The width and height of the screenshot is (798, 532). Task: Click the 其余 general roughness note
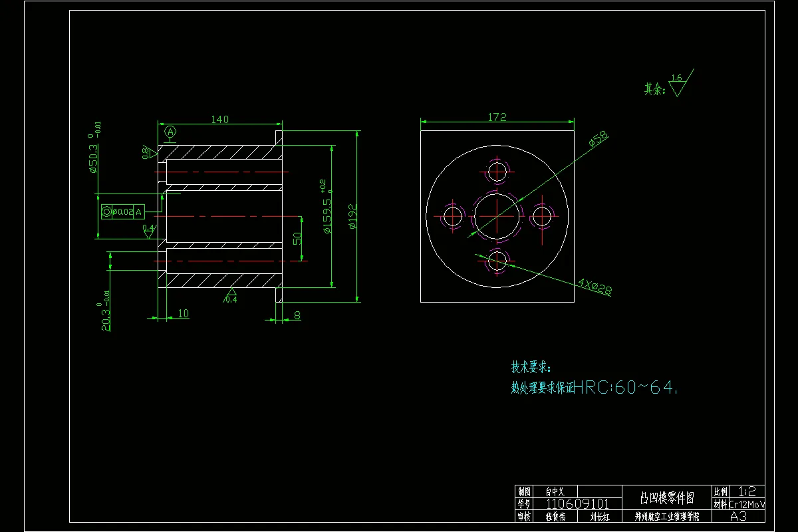point(654,88)
